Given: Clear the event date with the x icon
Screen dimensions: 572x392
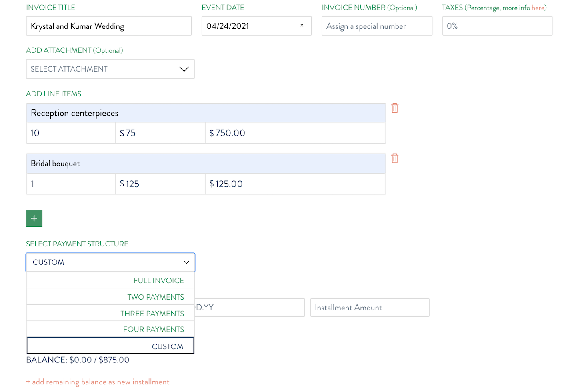Looking at the screenshot, I should click(x=302, y=26).
